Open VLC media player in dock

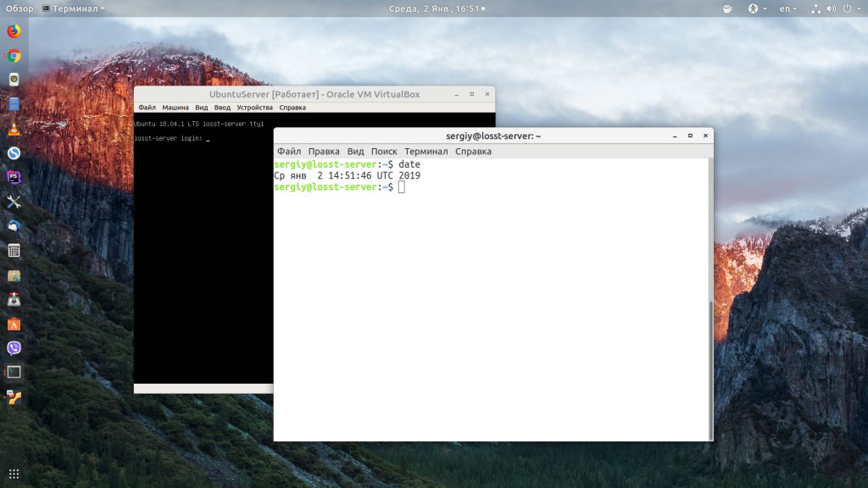14,129
